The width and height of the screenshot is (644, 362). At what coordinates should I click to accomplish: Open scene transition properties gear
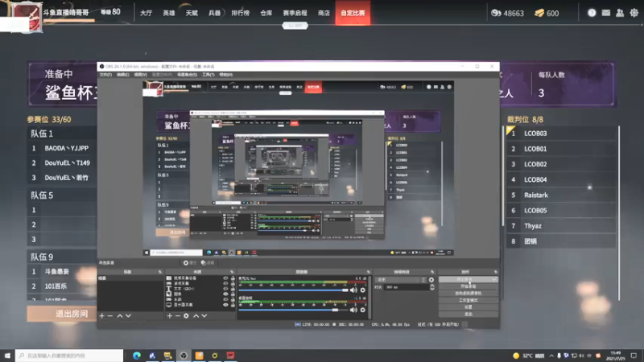(431, 280)
